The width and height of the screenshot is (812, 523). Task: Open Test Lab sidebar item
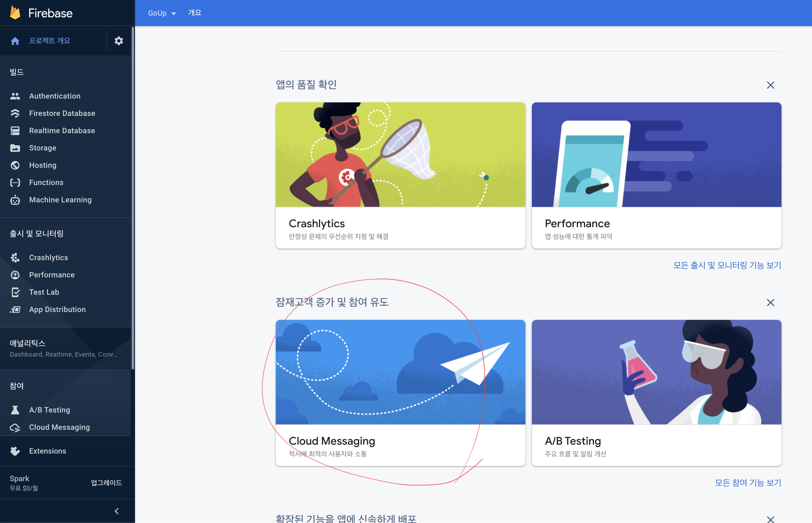(x=44, y=292)
